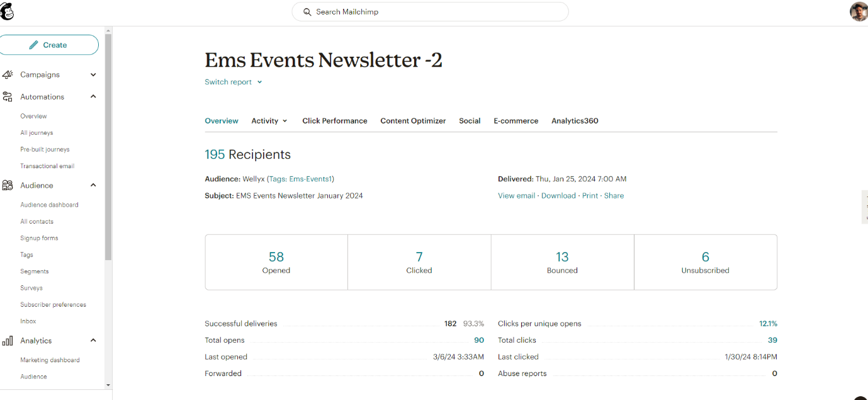Viewport: 868px width, 400px height.
Task: Open Transactional email in sidebar
Action: [47, 166]
